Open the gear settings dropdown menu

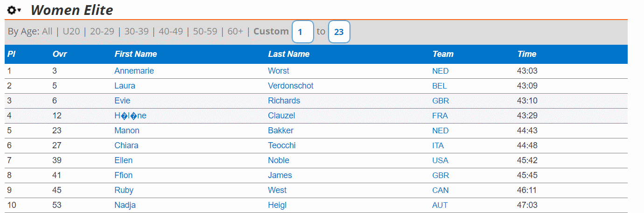pyautogui.click(x=14, y=10)
